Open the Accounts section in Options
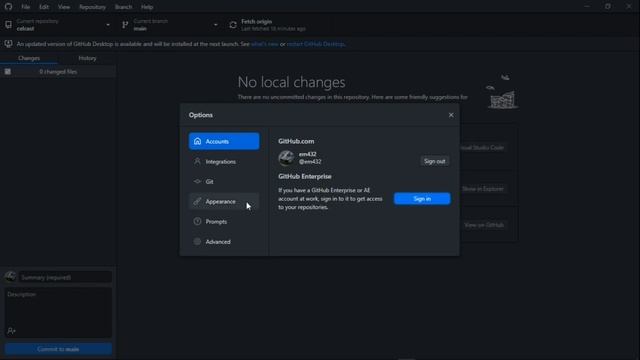640x360 pixels. point(224,141)
